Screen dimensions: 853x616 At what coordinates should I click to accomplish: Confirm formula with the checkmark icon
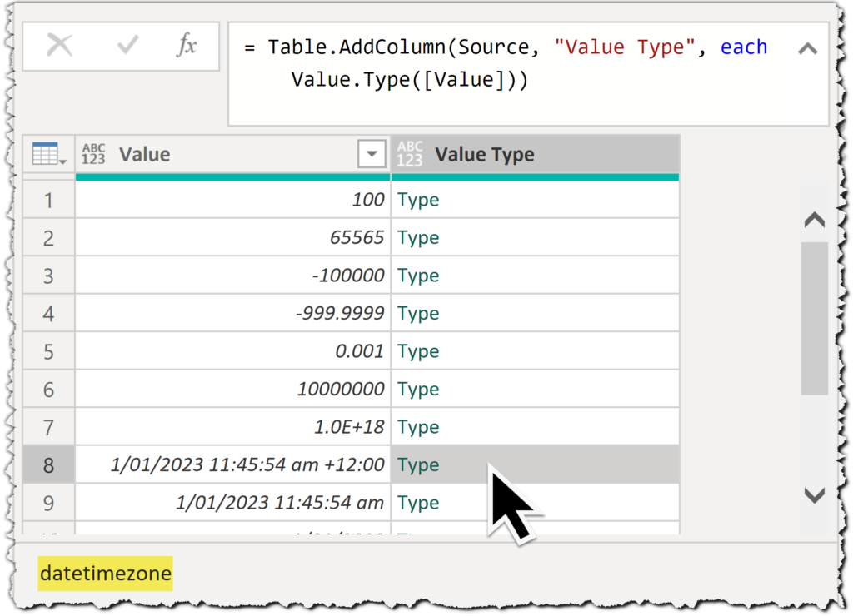point(127,45)
